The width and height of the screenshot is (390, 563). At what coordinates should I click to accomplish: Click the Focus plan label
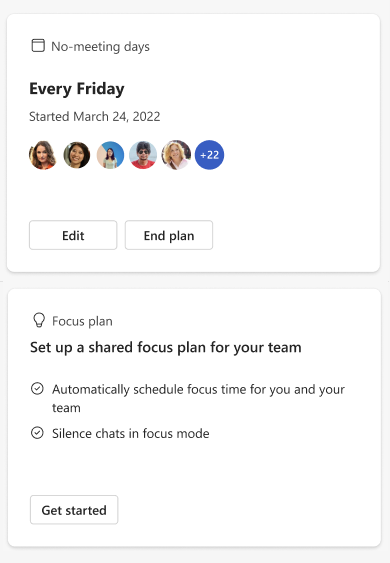tap(82, 321)
